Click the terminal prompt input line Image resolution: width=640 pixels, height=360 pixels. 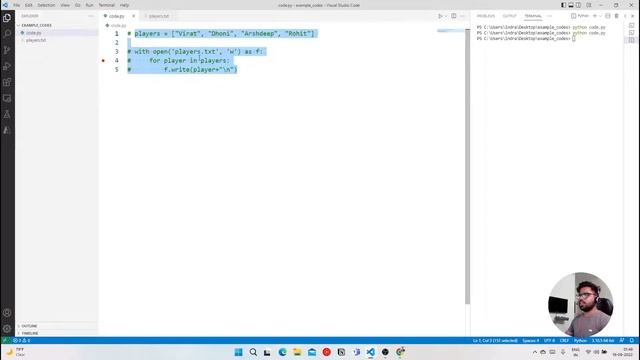click(526, 38)
